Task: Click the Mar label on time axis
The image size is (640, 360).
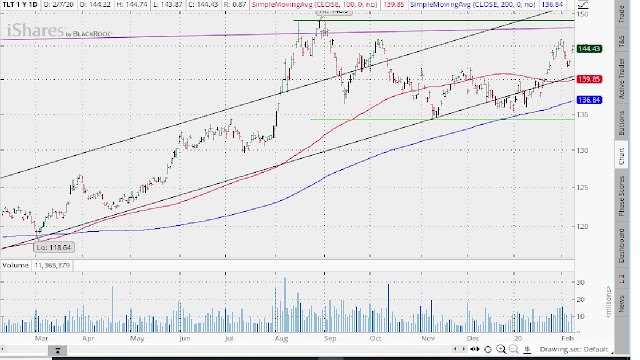Action: (41, 338)
